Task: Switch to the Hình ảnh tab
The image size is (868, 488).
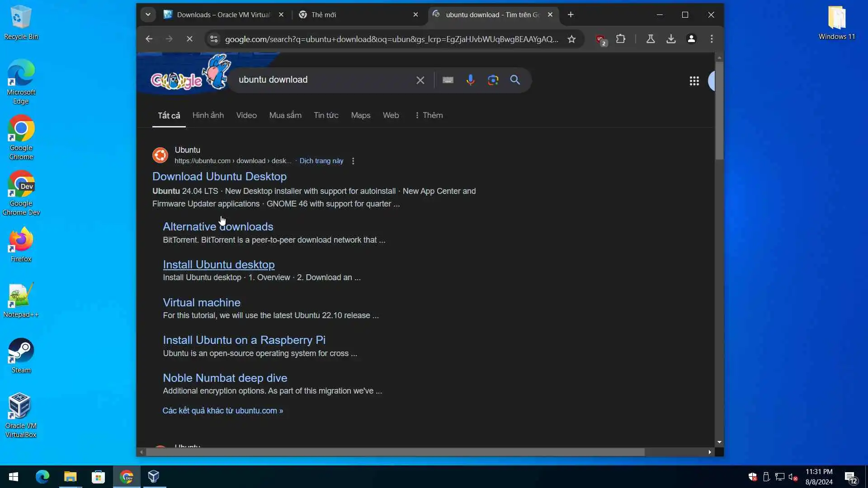Action: click(x=208, y=115)
